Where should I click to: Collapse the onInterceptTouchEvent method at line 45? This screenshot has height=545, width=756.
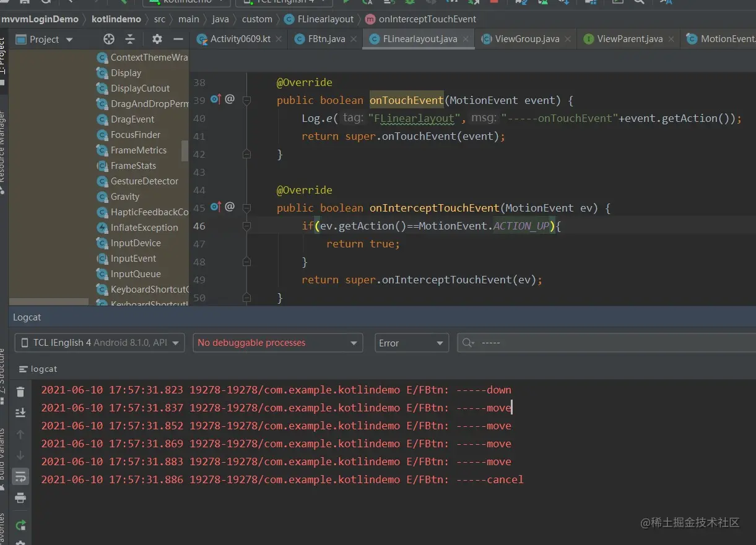(246, 208)
